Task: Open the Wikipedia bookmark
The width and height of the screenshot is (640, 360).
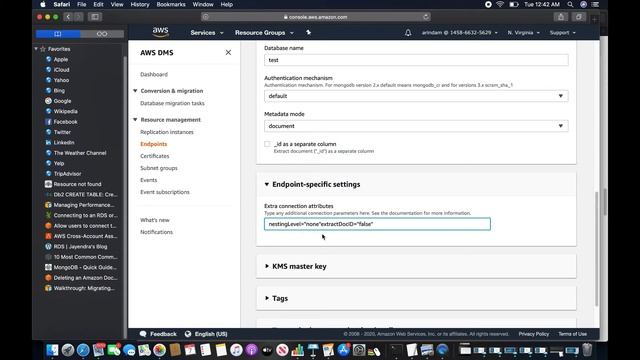Action: [x=66, y=111]
